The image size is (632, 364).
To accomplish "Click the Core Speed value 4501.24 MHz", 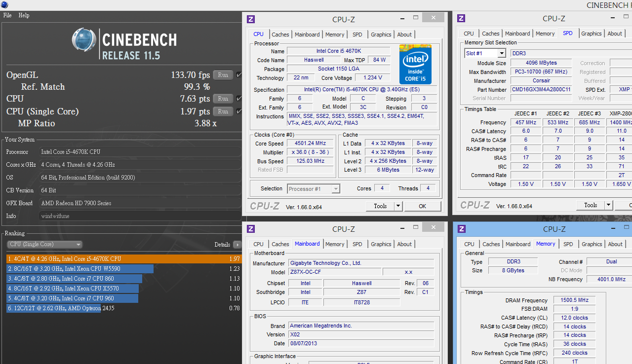I will [310, 144].
